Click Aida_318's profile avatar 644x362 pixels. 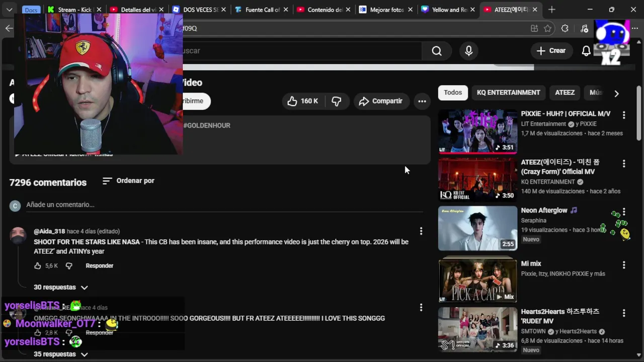[18, 235]
